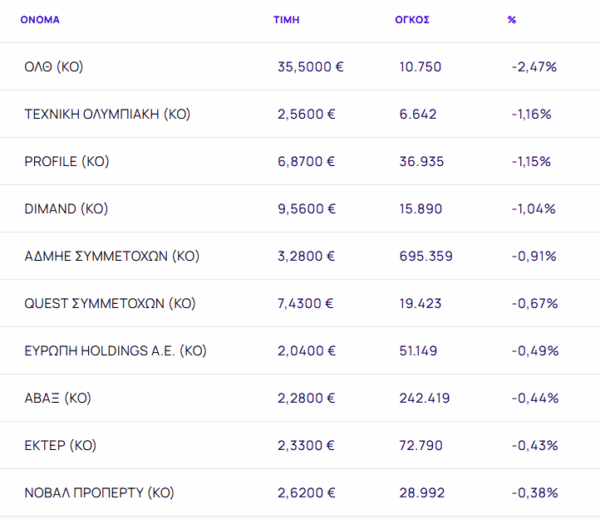
Task: Sort by the ΤΙΜΗ column header
Action: (286, 20)
